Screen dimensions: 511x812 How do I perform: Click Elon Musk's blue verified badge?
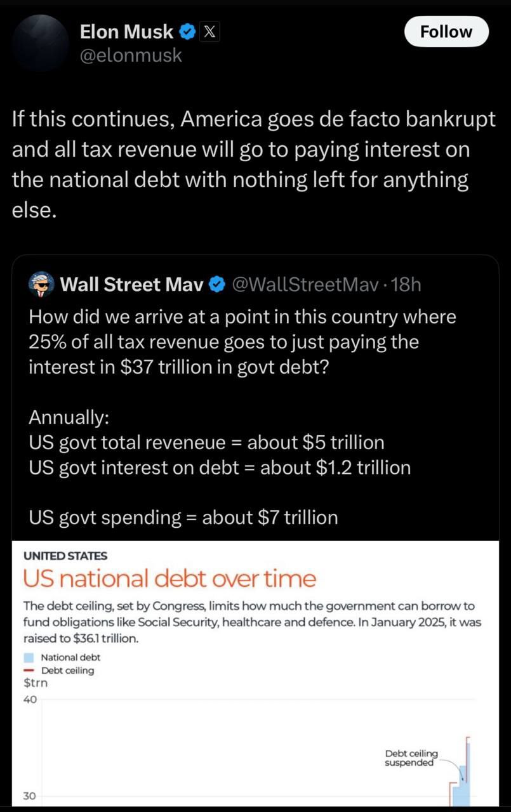click(x=187, y=31)
